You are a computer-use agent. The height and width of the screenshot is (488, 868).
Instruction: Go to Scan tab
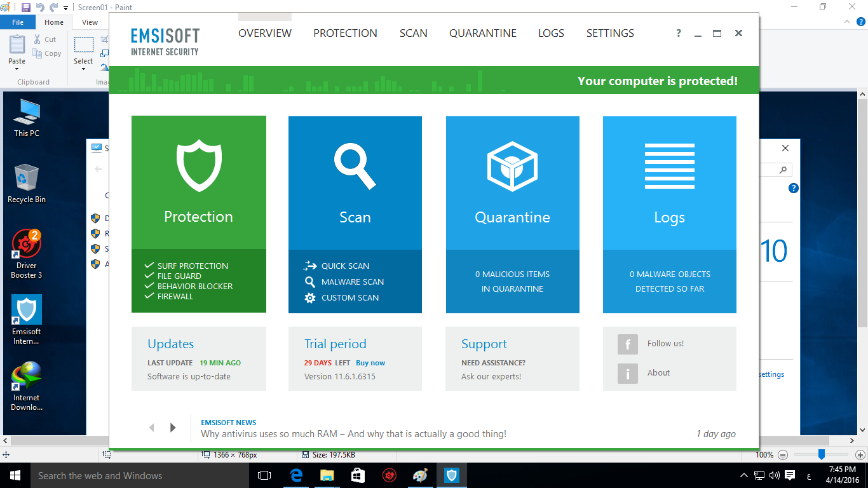click(413, 33)
